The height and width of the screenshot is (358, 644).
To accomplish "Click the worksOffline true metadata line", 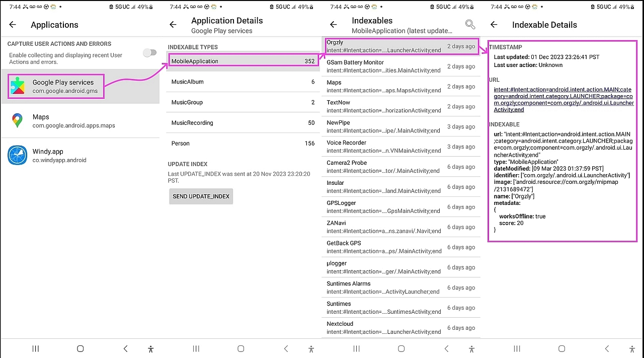I will pos(522,217).
